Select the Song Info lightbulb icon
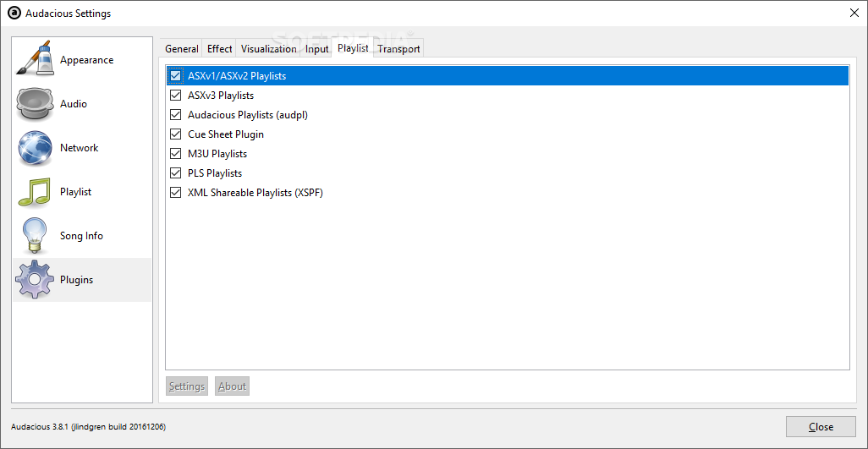Viewport: 868px width, 449px height. [35, 236]
